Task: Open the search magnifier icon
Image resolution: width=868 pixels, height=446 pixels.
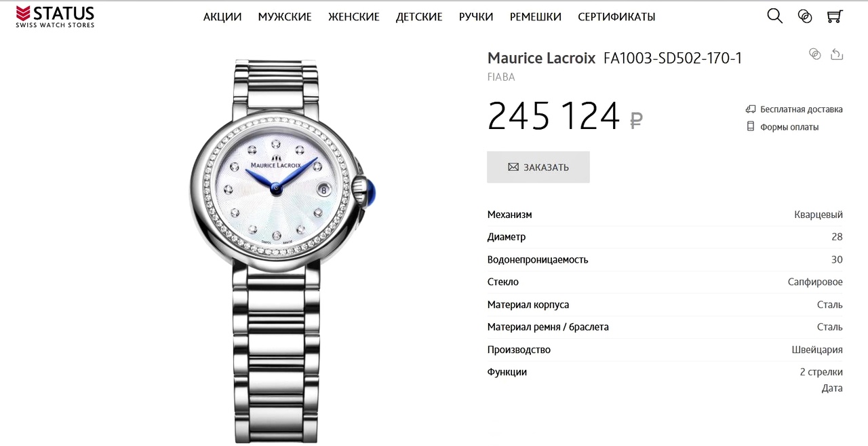Action: click(774, 16)
